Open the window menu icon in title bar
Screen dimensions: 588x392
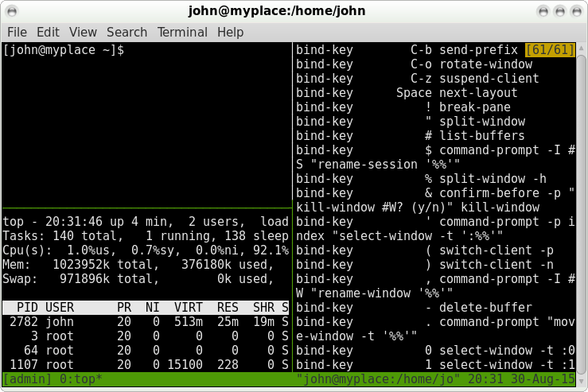pos(13,11)
